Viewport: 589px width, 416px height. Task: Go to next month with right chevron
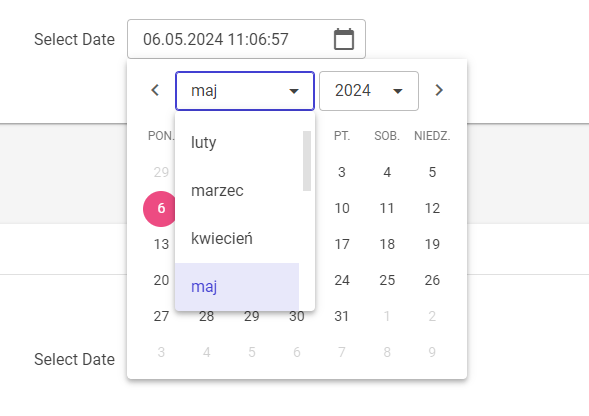click(x=439, y=90)
